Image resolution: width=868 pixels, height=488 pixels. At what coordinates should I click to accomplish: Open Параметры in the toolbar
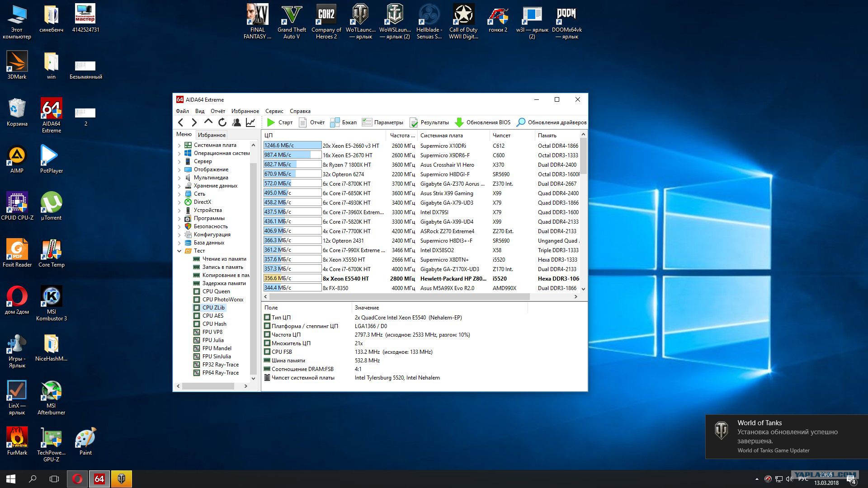[382, 122]
